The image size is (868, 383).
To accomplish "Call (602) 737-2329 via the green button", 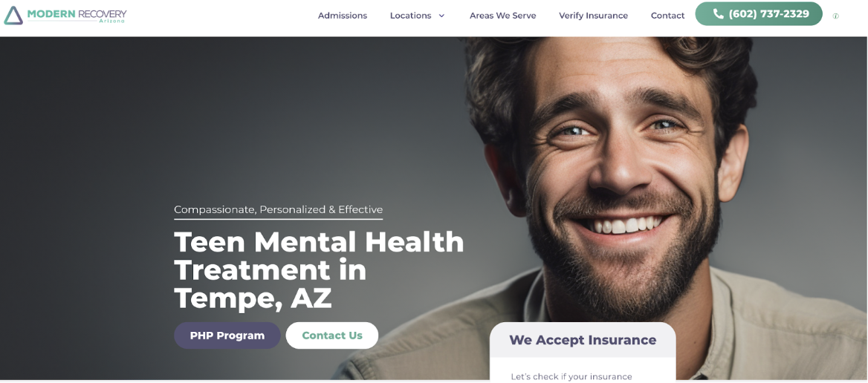I will coord(759,14).
